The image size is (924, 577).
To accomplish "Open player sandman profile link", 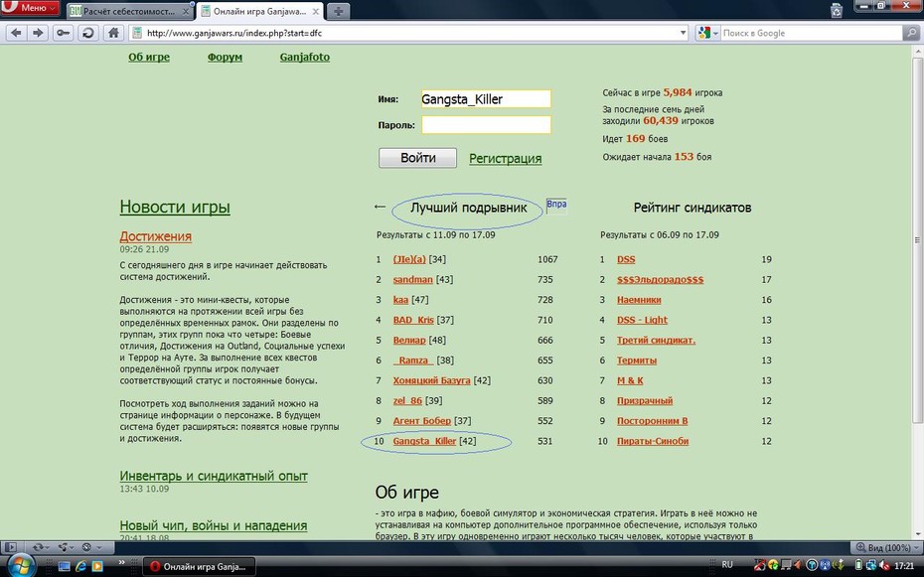I will coord(412,280).
